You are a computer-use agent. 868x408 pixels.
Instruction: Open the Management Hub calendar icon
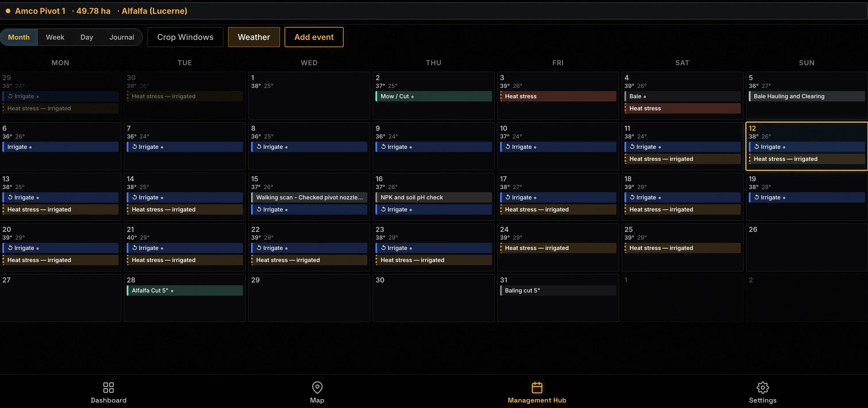(537, 387)
